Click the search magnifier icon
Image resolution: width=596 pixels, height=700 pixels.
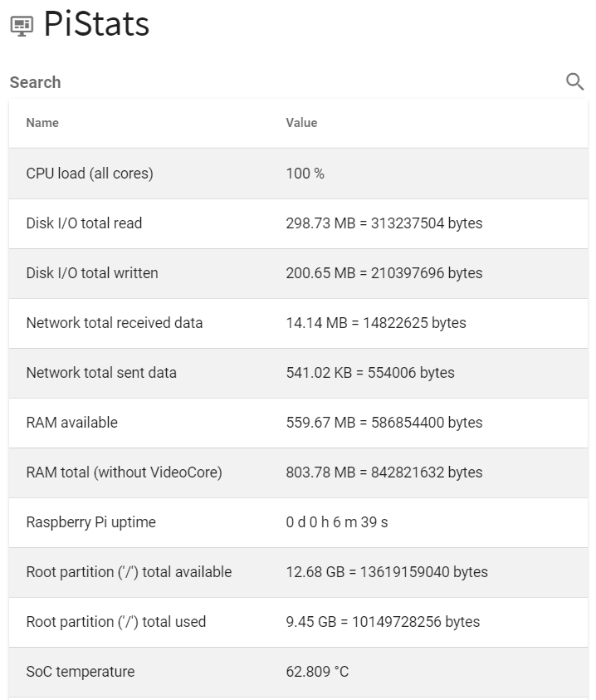(574, 82)
